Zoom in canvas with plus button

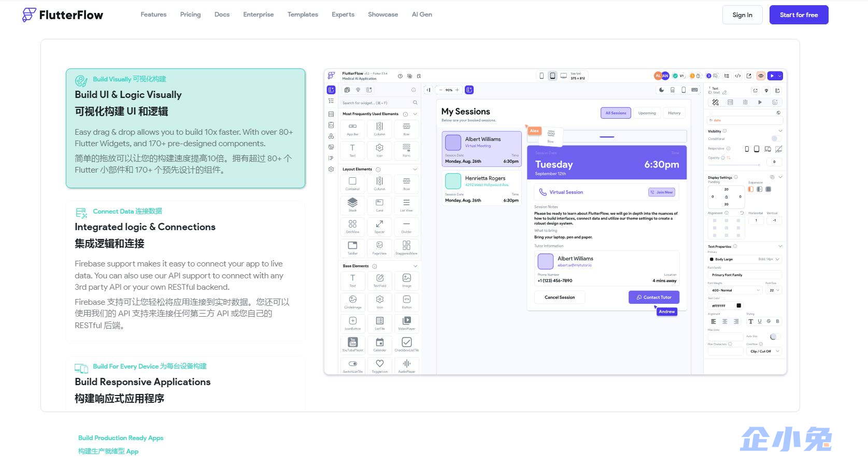point(457,90)
